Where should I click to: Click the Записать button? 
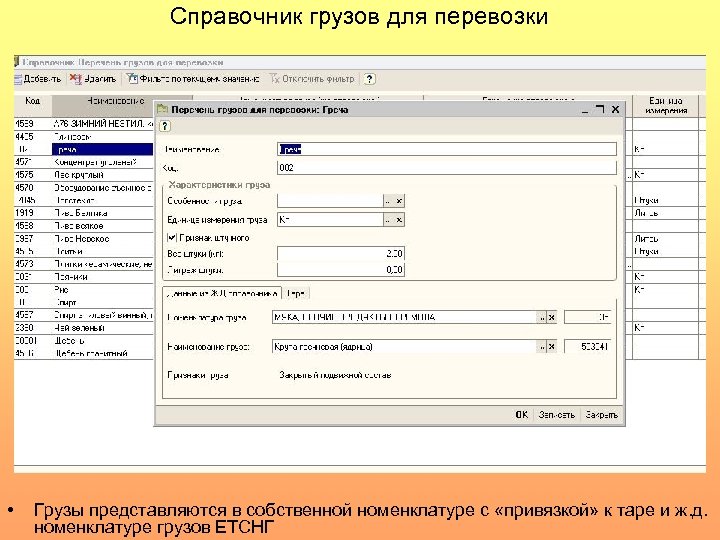(x=557, y=415)
